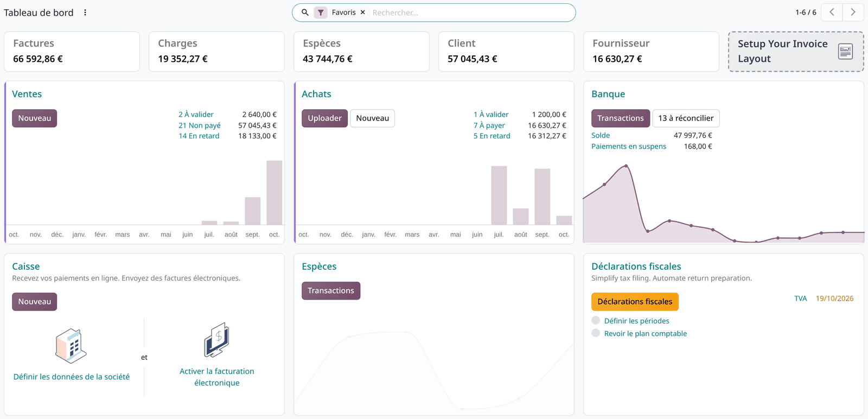Screen dimensions: 868x419
Task: Open the Achats journal title
Action: (x=316, y=94)
